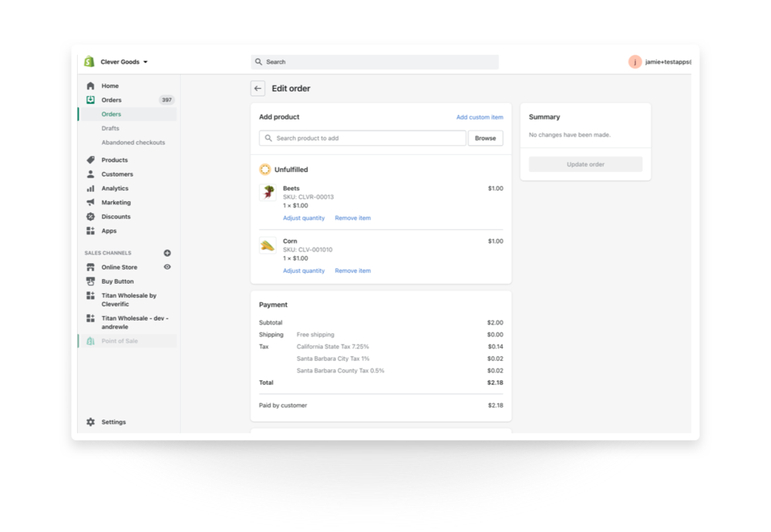Image resolution: width=771 pixels, height=532 pixels.
Task: Open Analytics via the bar-chart icon
Action: point(90,188)
